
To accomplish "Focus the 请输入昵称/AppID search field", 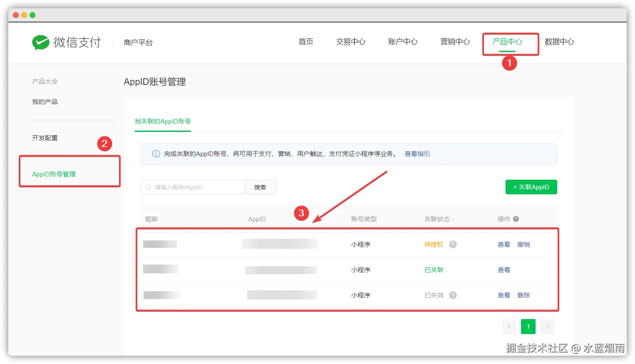I will point(193,187).
